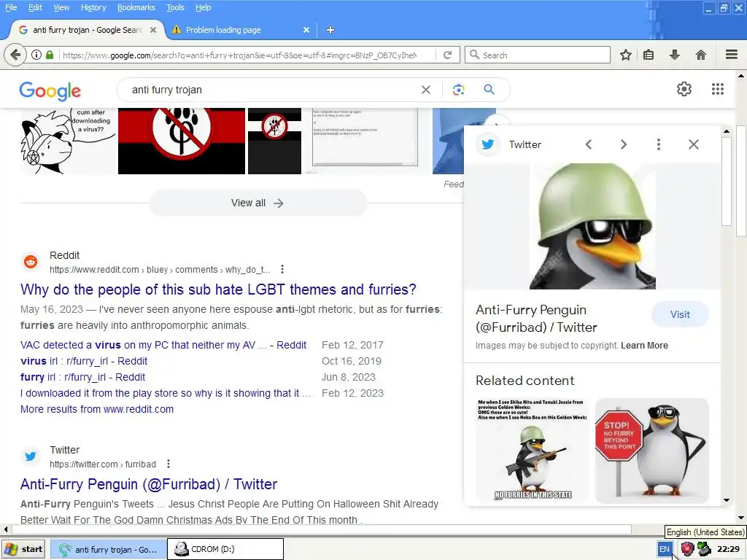Click the View all images button
Viewport: 747px width, 560px height.
coord(258,203)
